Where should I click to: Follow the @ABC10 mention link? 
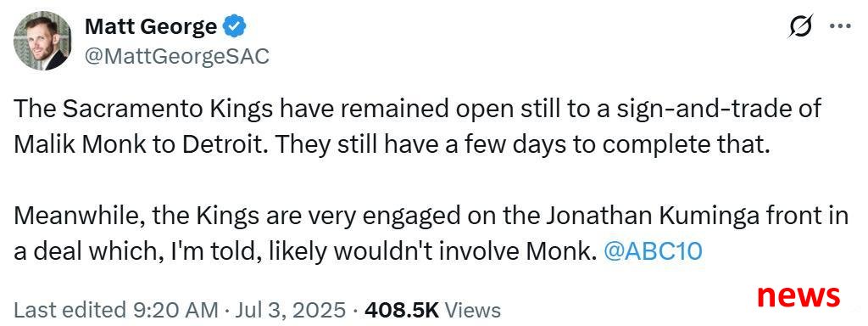pos(654,251)
